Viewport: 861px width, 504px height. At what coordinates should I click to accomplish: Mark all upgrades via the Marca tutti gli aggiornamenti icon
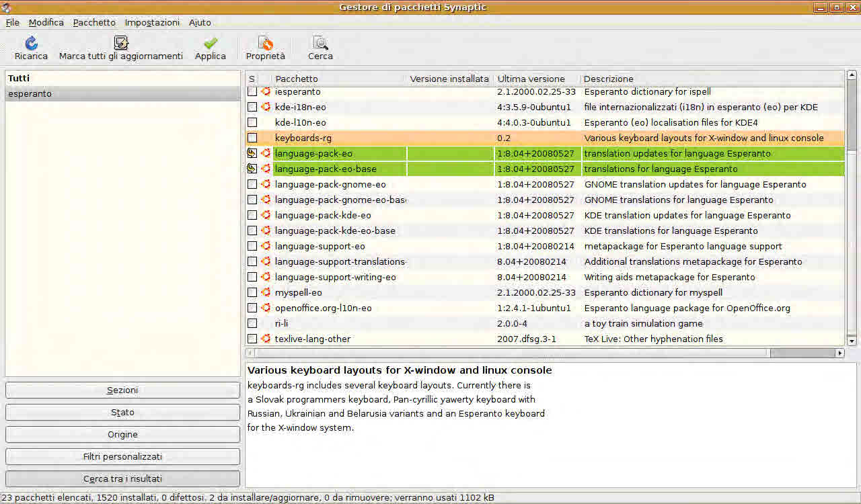tap(121, 43)
